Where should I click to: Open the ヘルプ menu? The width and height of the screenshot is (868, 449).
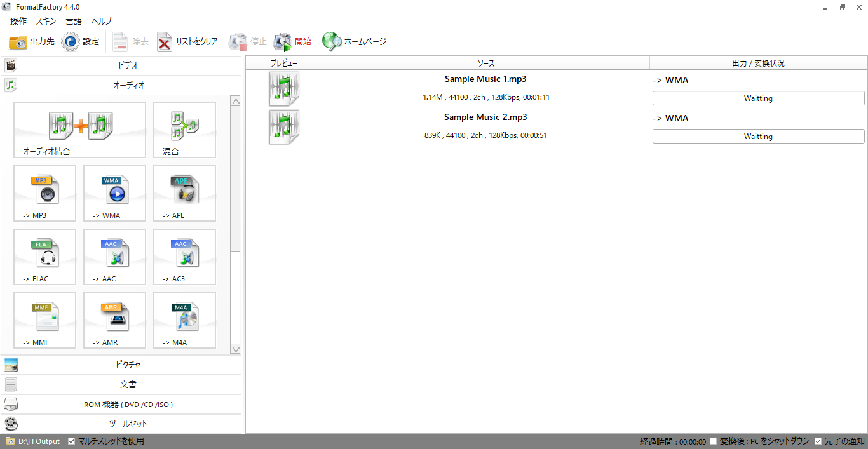click(102, 21)
